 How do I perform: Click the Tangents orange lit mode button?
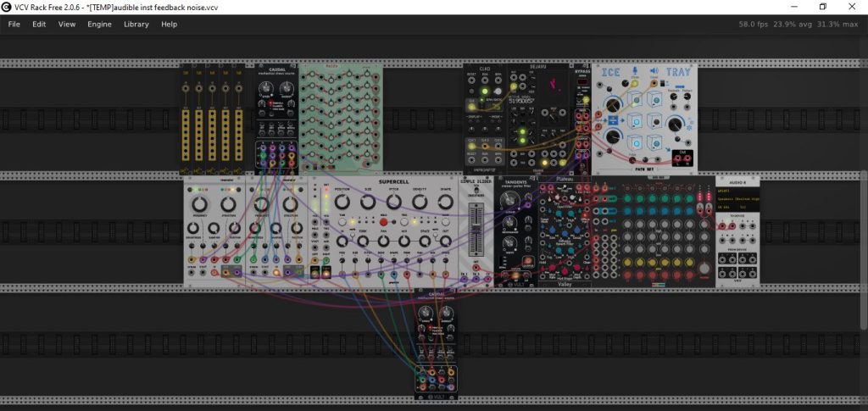point(515,275)
